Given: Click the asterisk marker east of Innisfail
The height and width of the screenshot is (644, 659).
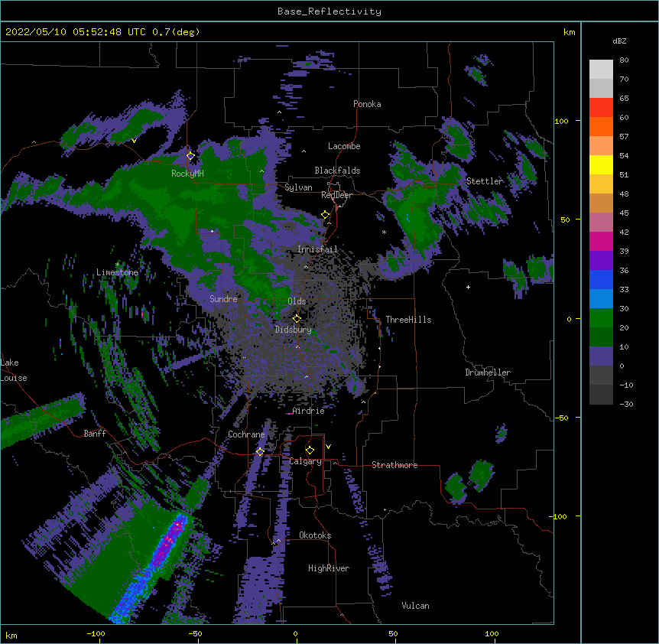Looking at the screenshot, I should pyautogui.click(x=384, y=232).
